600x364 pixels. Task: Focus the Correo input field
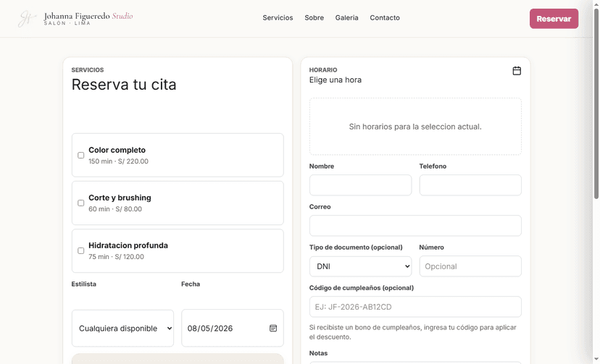point(415,226)
